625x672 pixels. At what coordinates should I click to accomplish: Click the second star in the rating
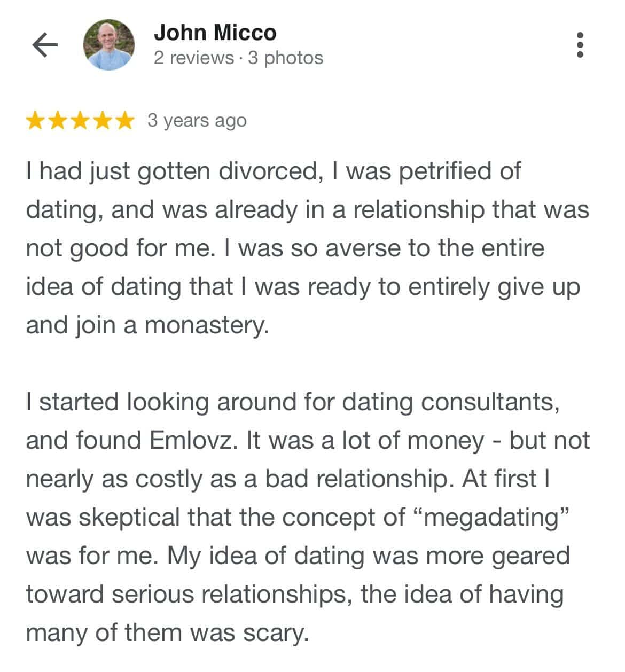click(x=59, y=120)
